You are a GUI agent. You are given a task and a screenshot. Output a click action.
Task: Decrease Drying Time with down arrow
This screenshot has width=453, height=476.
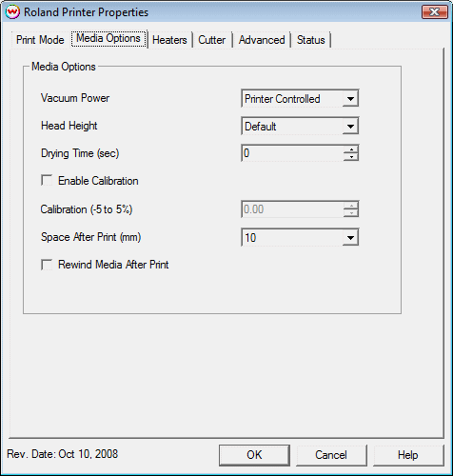click(x=351, y=157)
